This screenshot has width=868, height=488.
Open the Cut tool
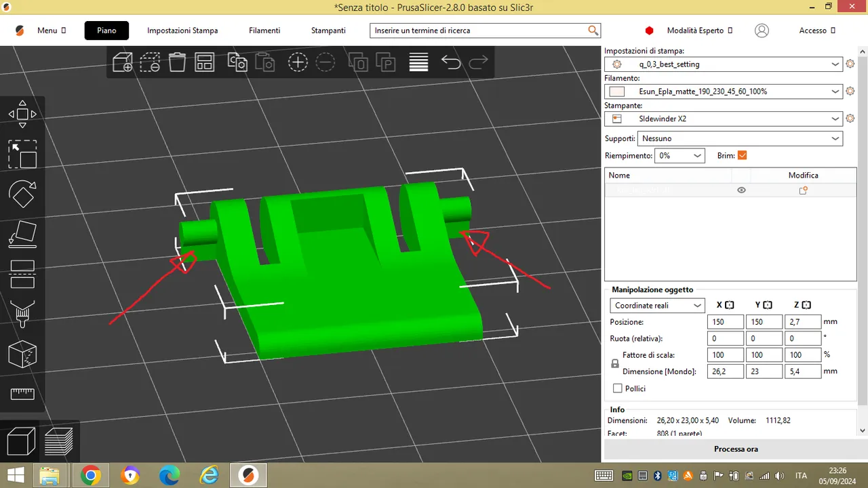(22, 274)
